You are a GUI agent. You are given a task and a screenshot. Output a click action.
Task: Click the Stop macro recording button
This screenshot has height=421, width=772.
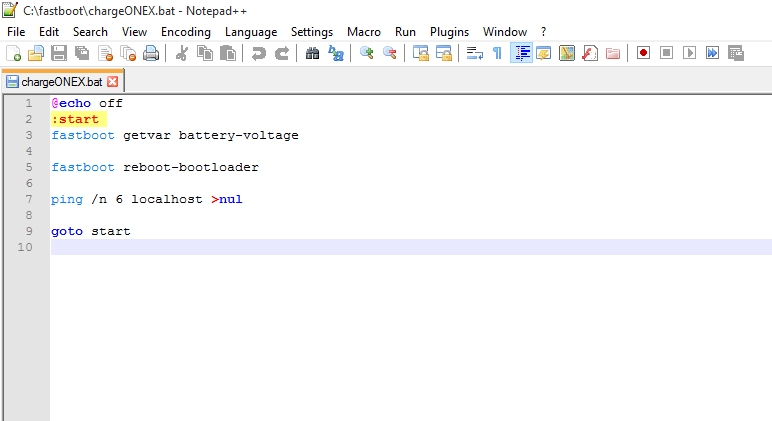coord(666,53)
